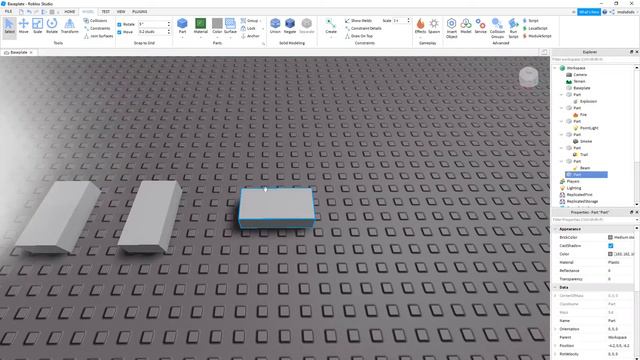Toggle the Rotate snap checkbox
640x360 pixels.
tap(120, 24)
